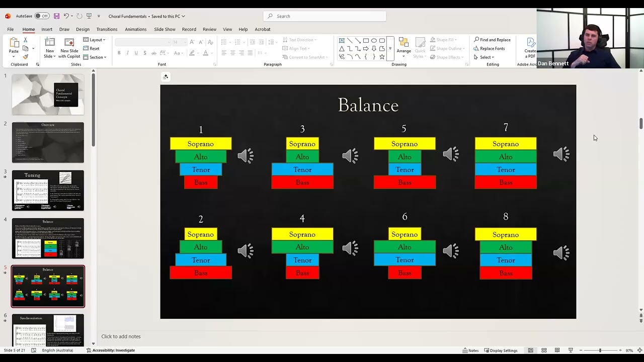This screenshot has height=362, width=644.
Task: Click the Search input field
Action: coord(325,16)
